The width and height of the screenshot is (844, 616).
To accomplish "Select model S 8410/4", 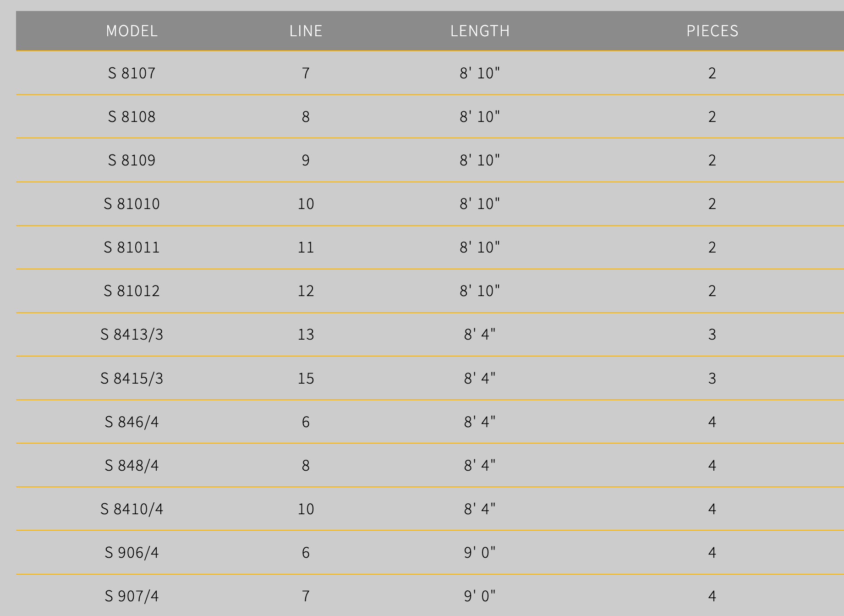I will pos(132,509).
